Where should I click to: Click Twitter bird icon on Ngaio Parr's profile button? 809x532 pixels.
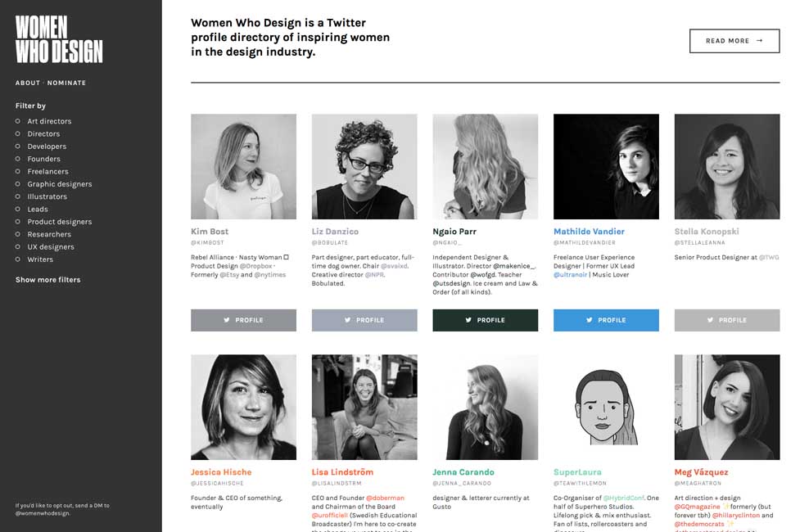pyautogui.click(x=468, y=320)
